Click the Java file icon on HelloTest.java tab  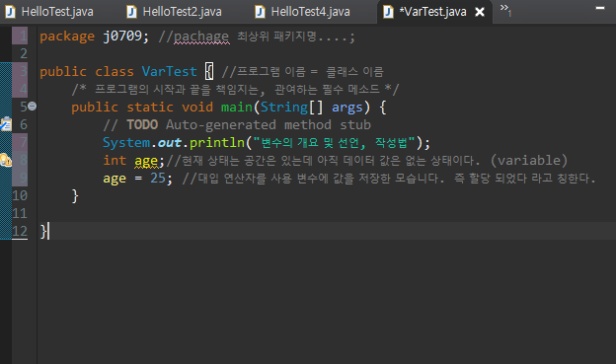click(10, 12)
